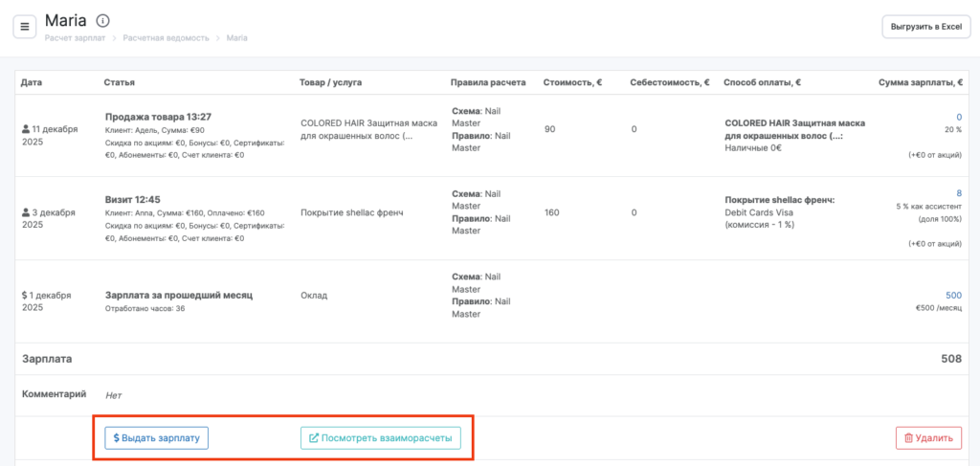
Task: Click the salary amount 8 link
Action: coord(958,193)
